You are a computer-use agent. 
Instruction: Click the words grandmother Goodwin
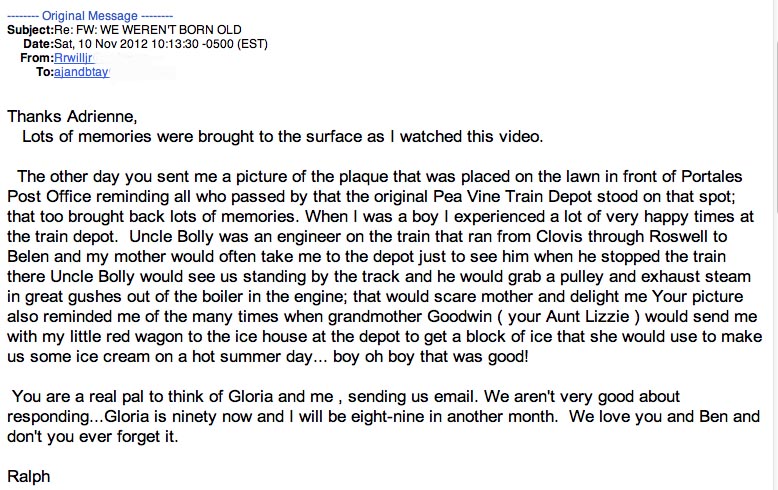point(409,316)
